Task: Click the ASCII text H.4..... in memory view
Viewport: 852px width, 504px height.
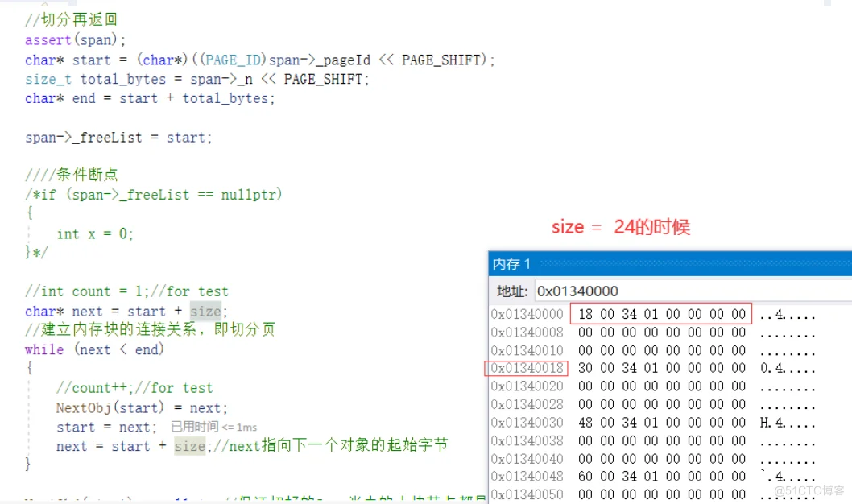Action: tap(788, 423)
